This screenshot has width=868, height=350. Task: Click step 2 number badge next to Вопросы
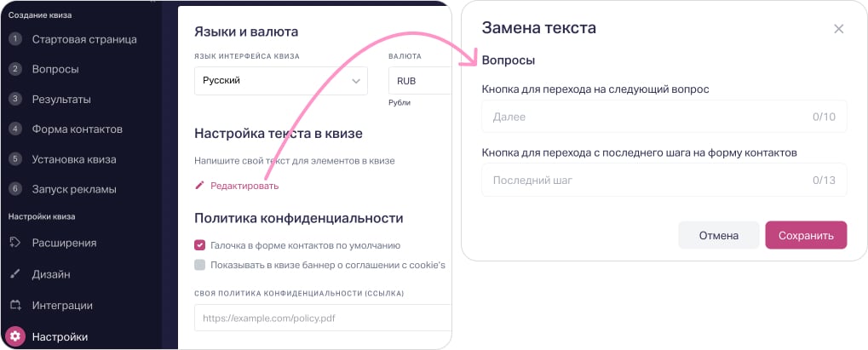pos(15,69)
